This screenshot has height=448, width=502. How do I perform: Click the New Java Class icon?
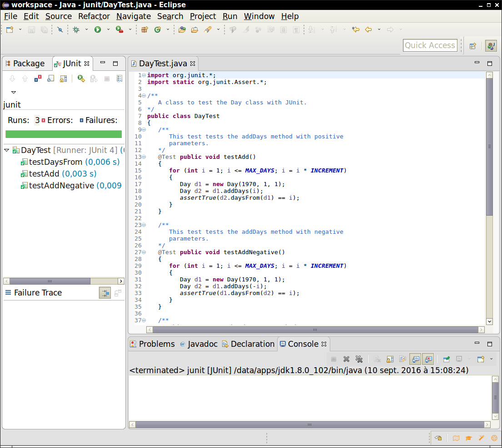tap(157, 30)
